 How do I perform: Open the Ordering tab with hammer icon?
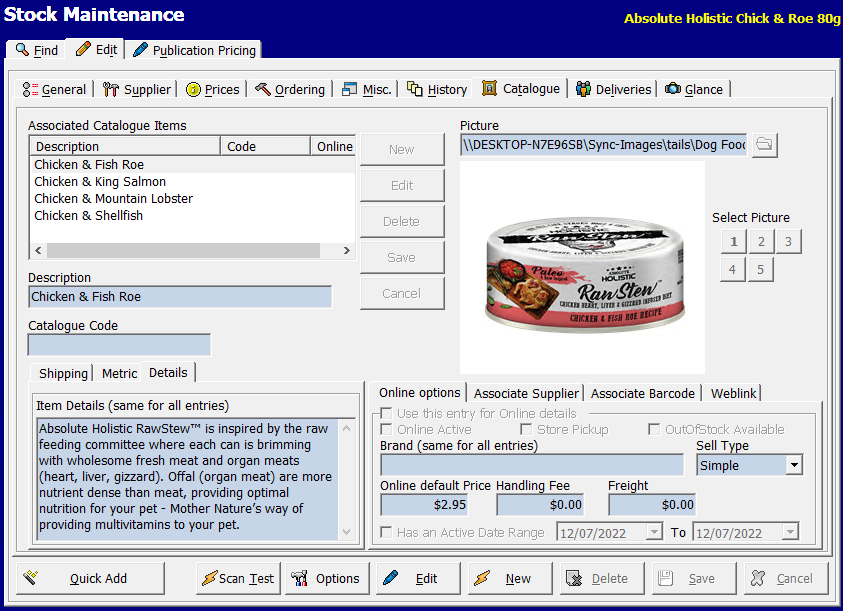click(x=290, y=89)
